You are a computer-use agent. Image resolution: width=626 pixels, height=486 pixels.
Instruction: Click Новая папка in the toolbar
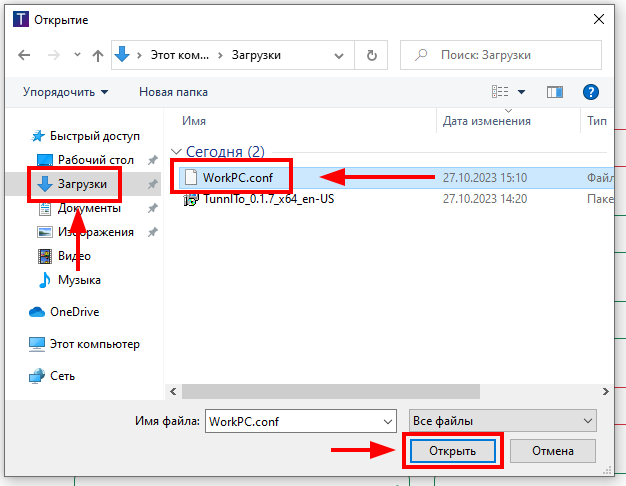click(x=173, y=92)
